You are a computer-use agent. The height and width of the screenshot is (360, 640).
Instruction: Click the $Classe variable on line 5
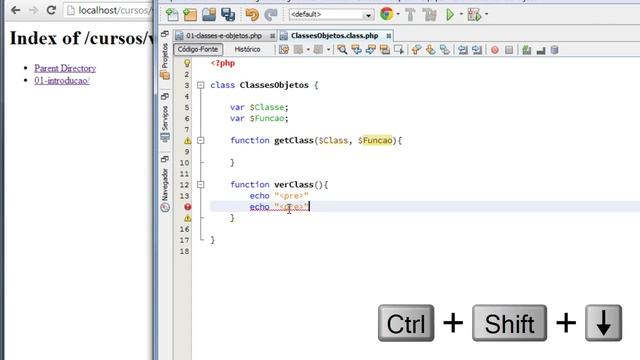267,107
